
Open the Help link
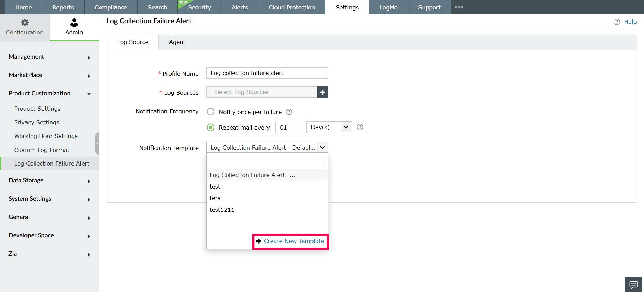tap(630, 22)
